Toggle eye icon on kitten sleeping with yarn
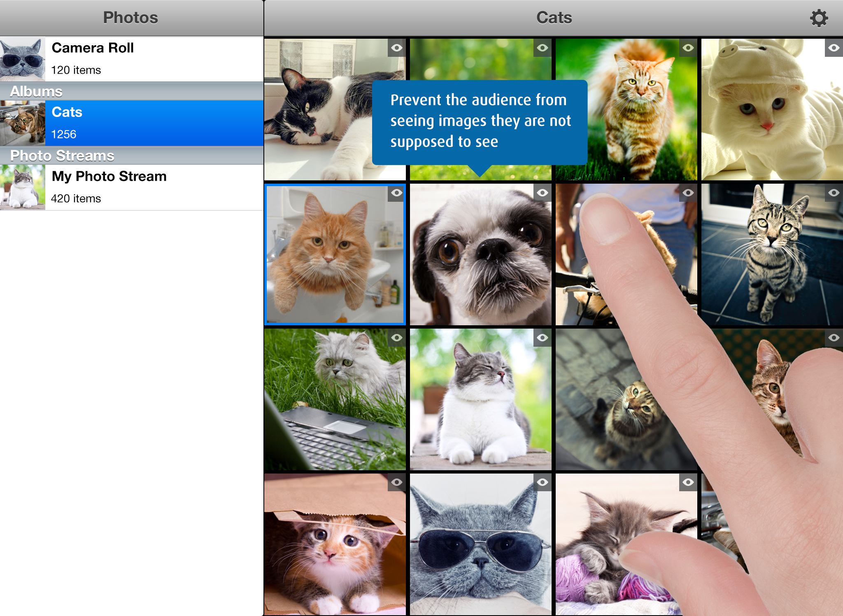The width and height of the screenshot is (843, 616). [x=688, y=482]
